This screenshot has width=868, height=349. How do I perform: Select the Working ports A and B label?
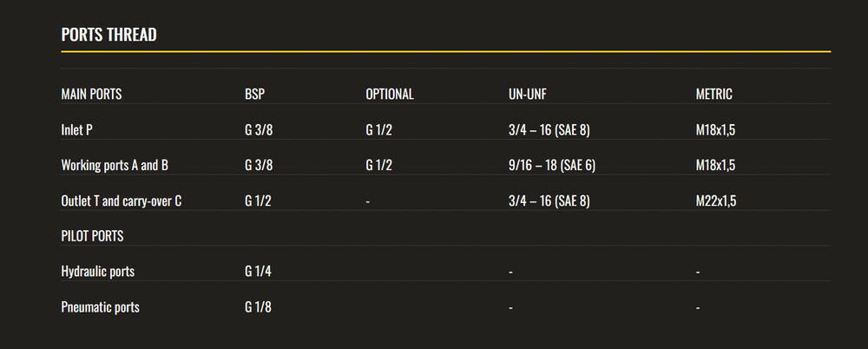click(113, 165)
